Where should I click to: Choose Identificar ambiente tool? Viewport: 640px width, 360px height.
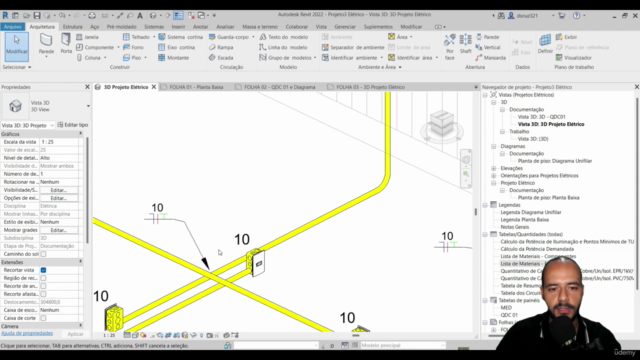tap(350, 58)
